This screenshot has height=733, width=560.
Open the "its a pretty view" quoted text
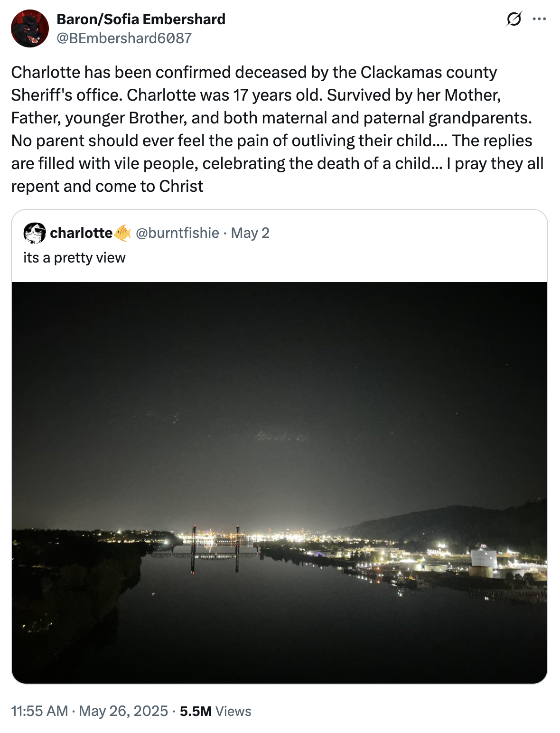(x=75, y=257)
